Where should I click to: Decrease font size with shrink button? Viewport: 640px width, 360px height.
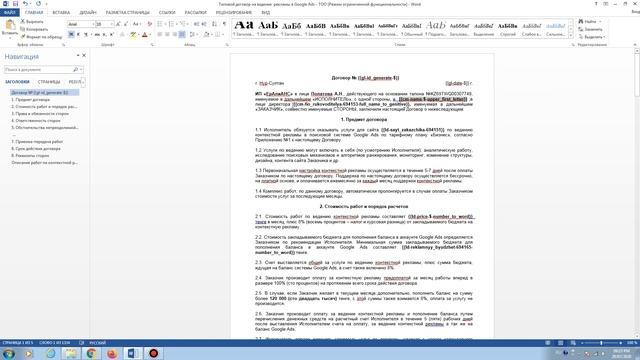[126, 24]
